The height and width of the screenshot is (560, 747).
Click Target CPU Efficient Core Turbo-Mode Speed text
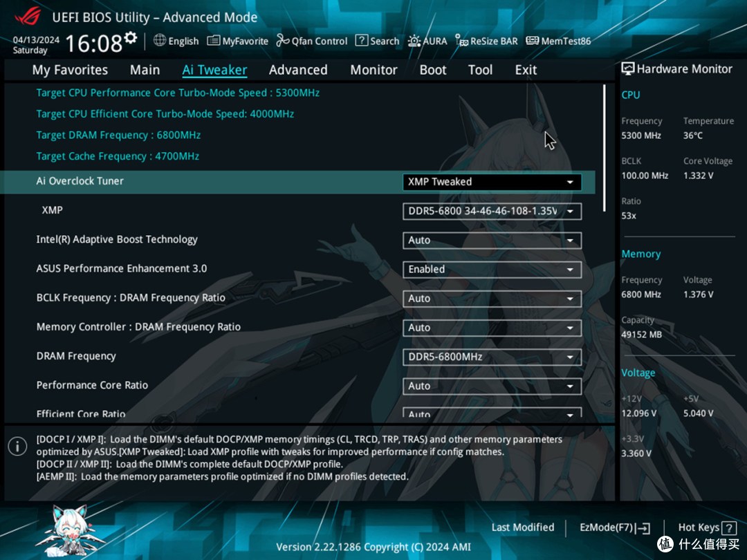(165, 114)
